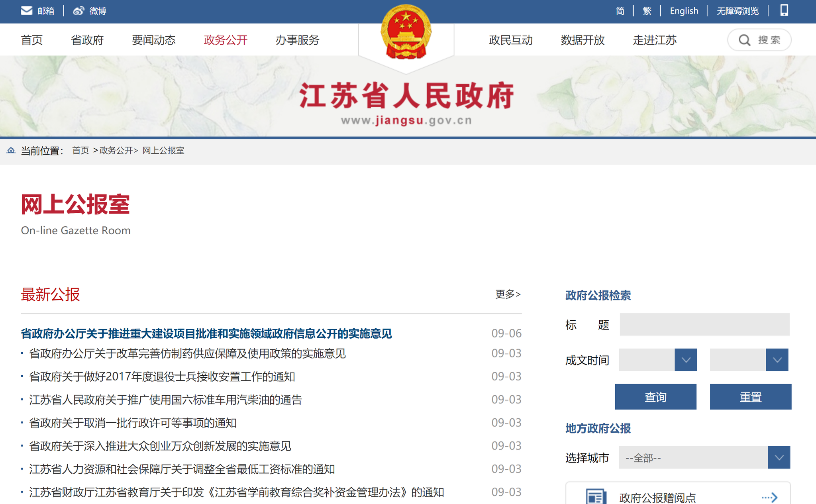Image resolution: width=816 pixels, height=504 pixels.
Task: Open the 邮箱 envelope icon
Action: tap(26, 10)
